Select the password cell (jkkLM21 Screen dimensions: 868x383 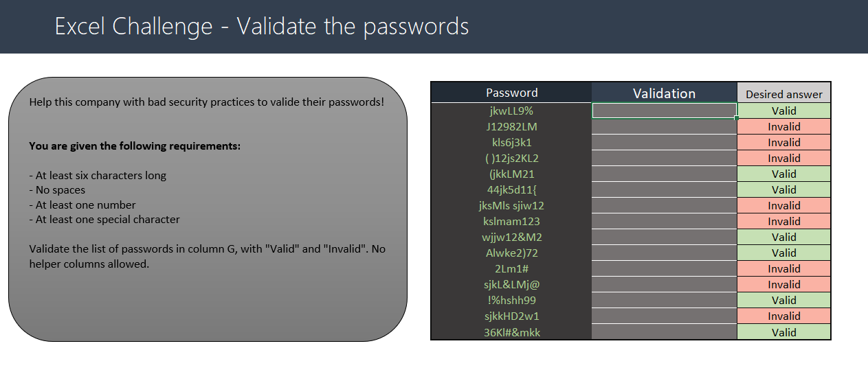[x=511, y=174]
